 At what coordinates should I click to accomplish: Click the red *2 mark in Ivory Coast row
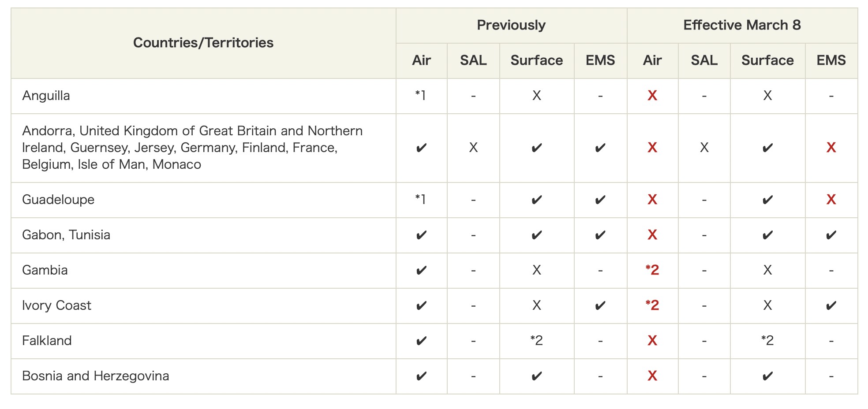coord(652,305)
